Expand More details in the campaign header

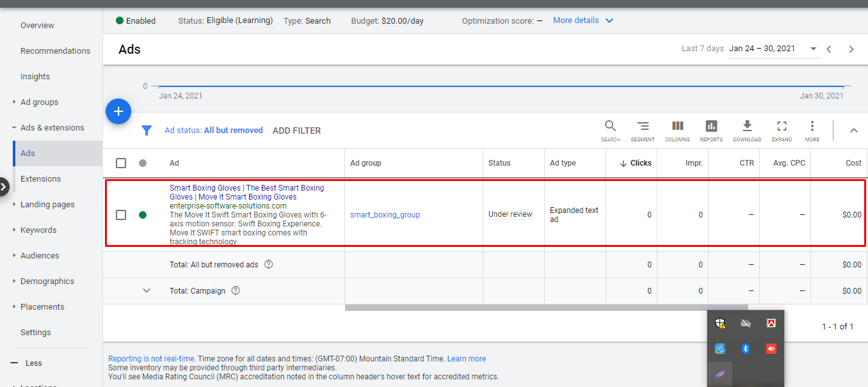click(x=583, y=20)
